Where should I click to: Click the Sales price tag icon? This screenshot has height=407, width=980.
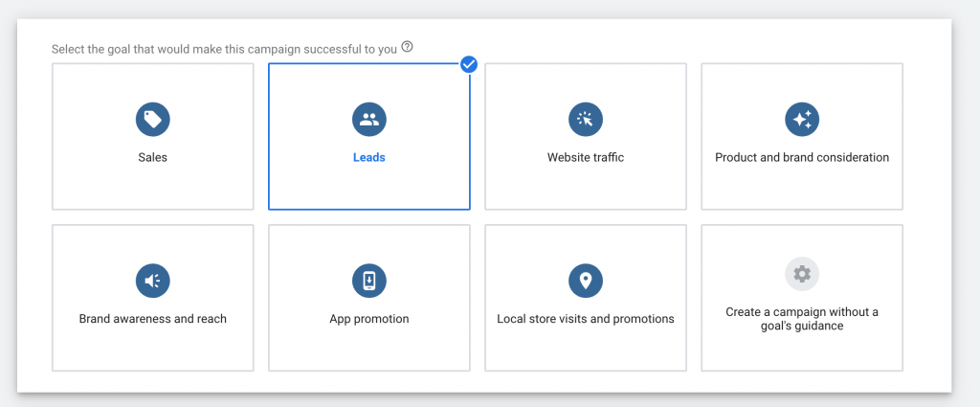coord(152,120)
